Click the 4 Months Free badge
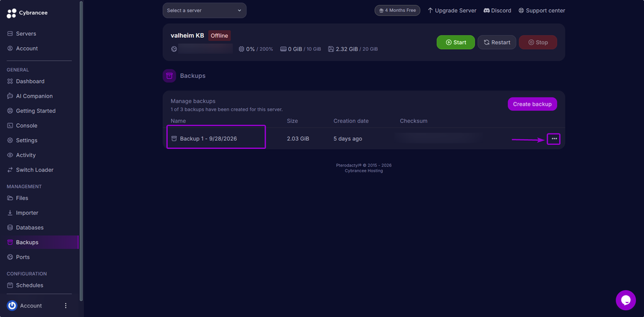 [397, 10]
